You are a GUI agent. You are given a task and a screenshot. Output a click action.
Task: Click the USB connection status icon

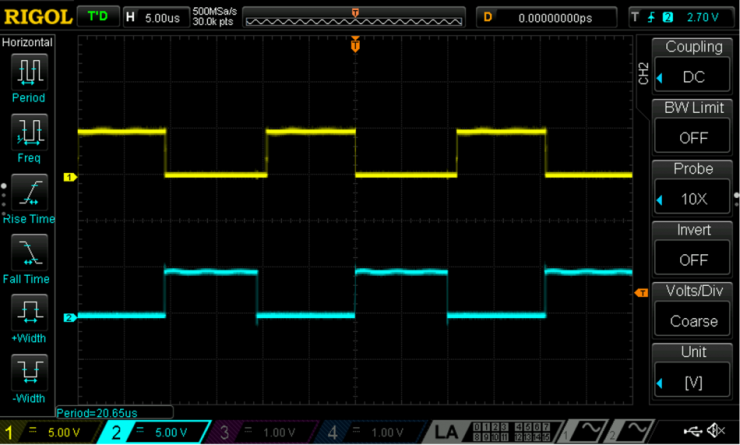tap(691, 431)
